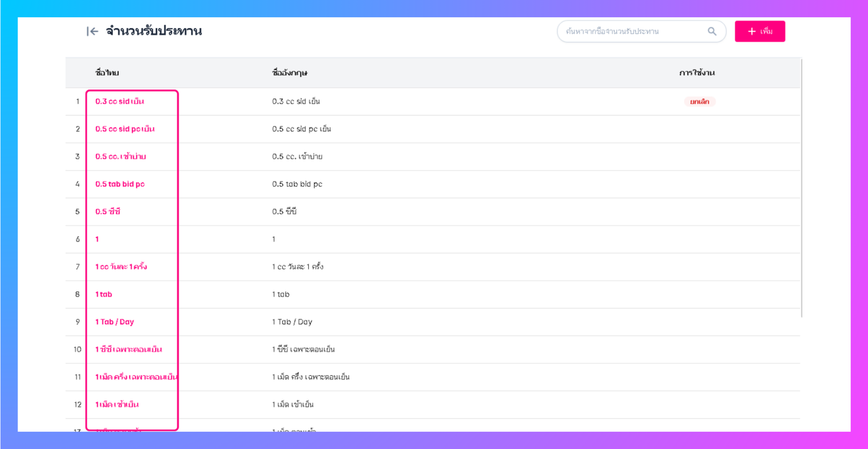
Task: Open the '0.5 cc sid pc เย็น' entry
Action: [125, 129]
